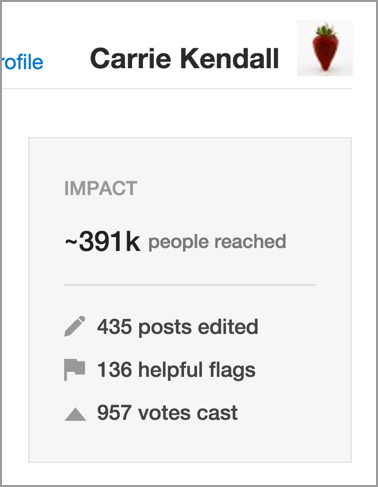The image size is (378, 487).
Task: Click the number 435 in posts edited
Action: coord(114,326)
